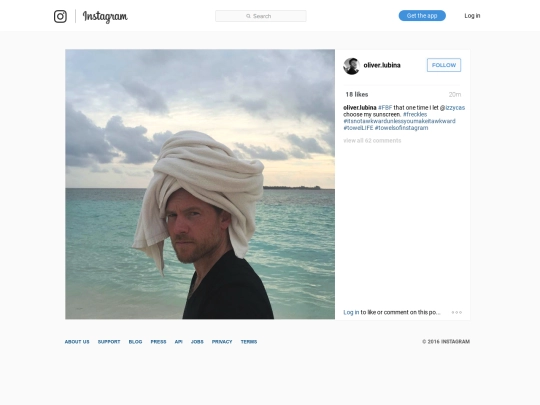Open the three-dot more options menu
Screen dimensions: 540x405
pyautogui.click(x=457, y=312)
